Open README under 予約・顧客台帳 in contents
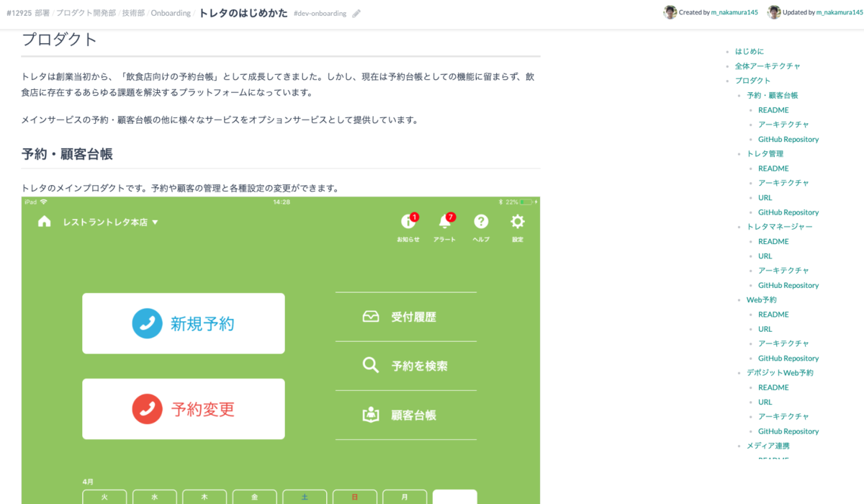Image resolution: width=864 pixels, height=504 pixels. [773, 110]
